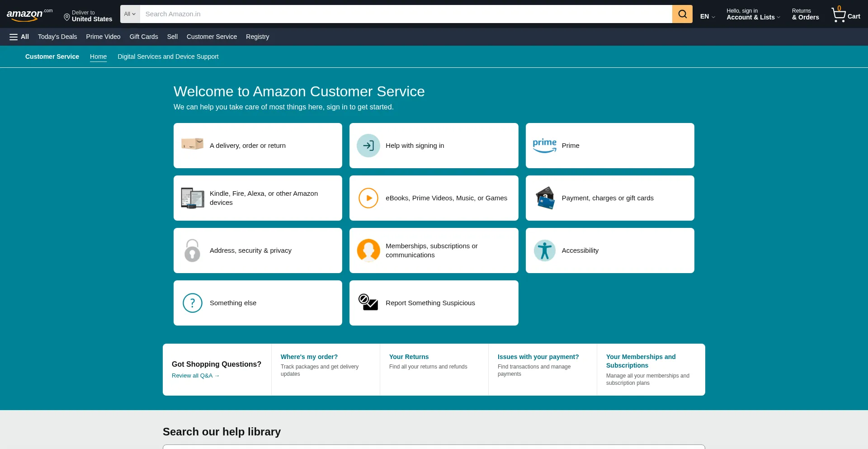Select Something else text
The height and width of the screenshot is (449, 868).
233,303
